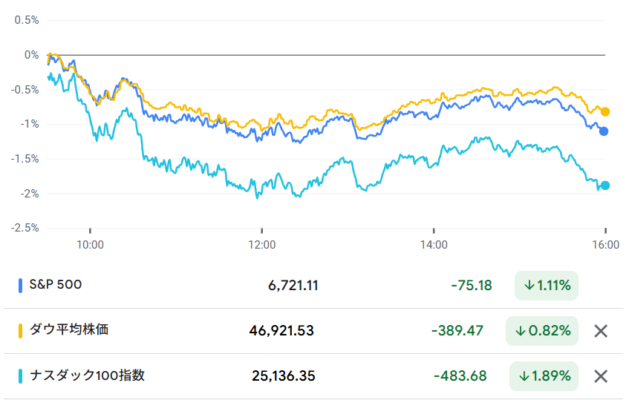Click the cyan ナスダック100指数 color marker
The height and width of the screenshot is (400, 629).
(x=21, y=376)
